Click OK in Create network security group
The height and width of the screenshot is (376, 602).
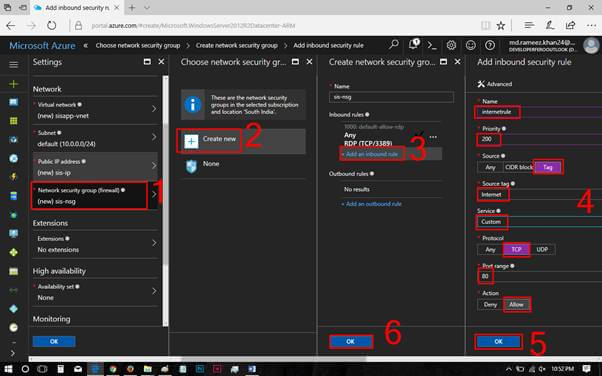click(x=350, y=341)
